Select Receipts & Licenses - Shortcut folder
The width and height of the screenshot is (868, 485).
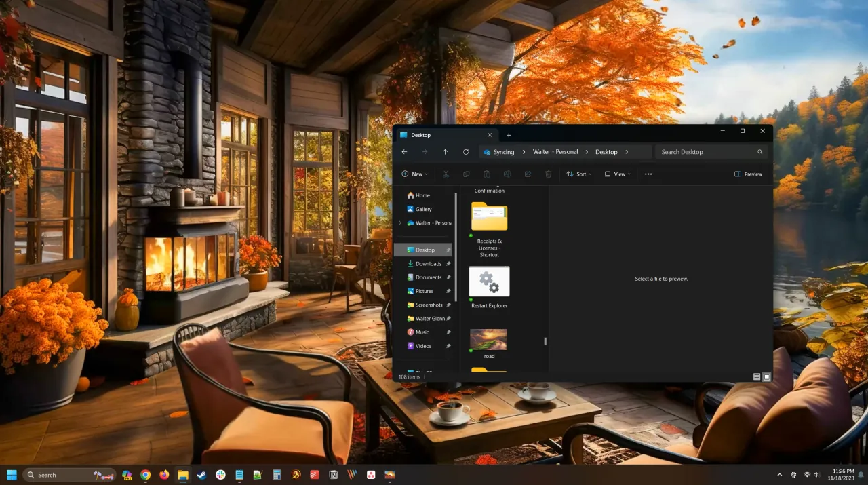(489, 229)
